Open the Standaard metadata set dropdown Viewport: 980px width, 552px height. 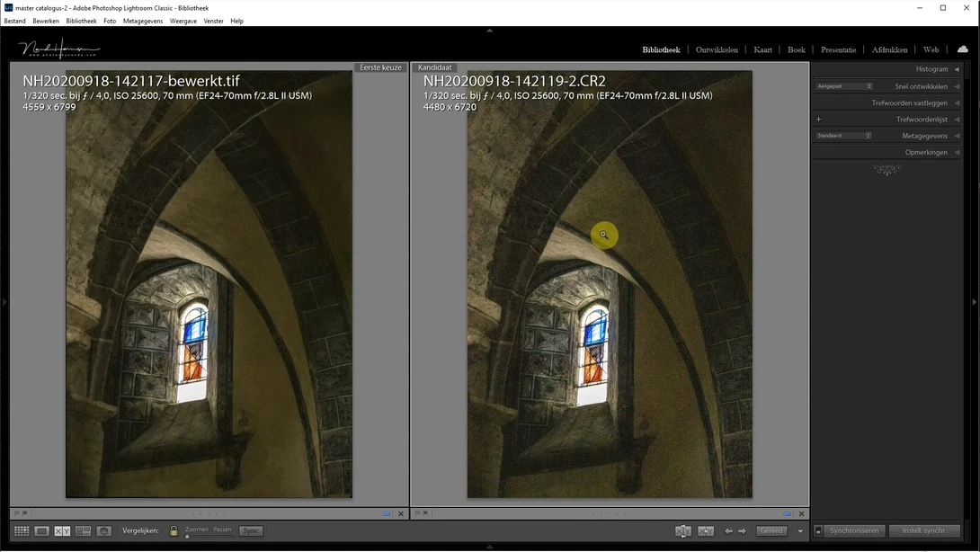pos(843,136)
